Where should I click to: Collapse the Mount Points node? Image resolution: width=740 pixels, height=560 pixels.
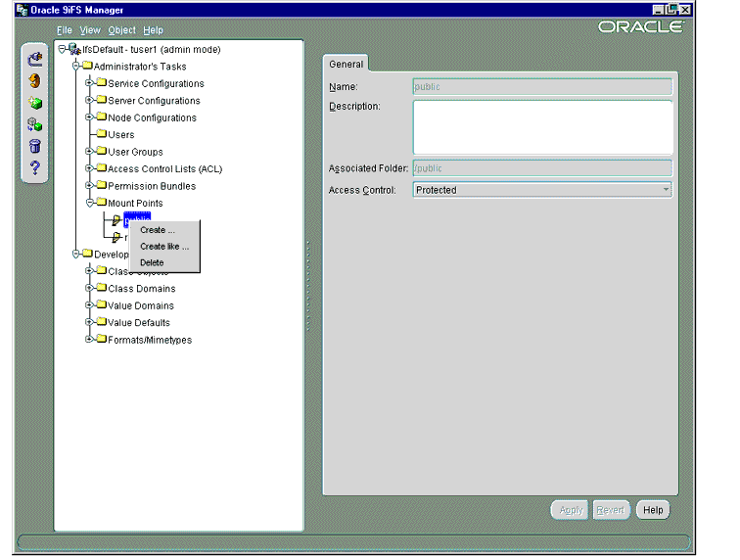[89, 203]
